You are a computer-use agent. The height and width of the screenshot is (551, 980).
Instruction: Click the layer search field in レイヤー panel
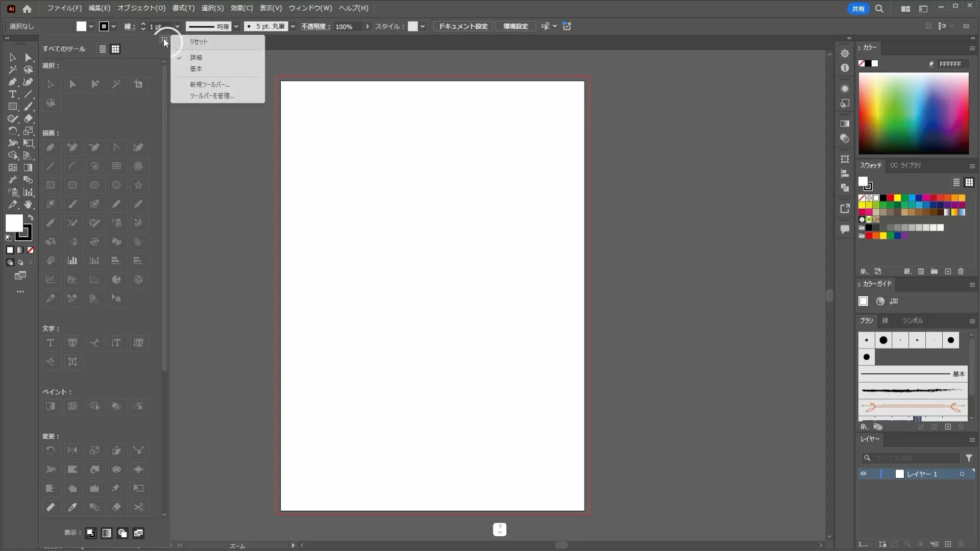[x=911, y=458]
